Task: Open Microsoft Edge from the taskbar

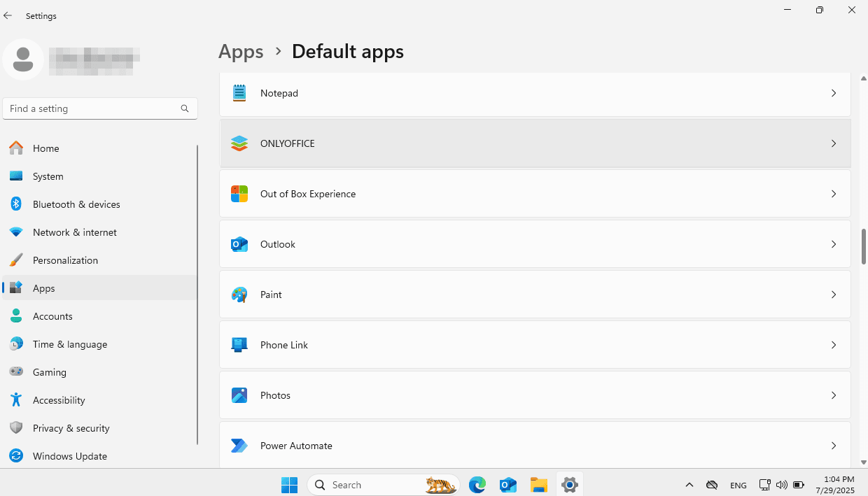Action: point(477,485)
